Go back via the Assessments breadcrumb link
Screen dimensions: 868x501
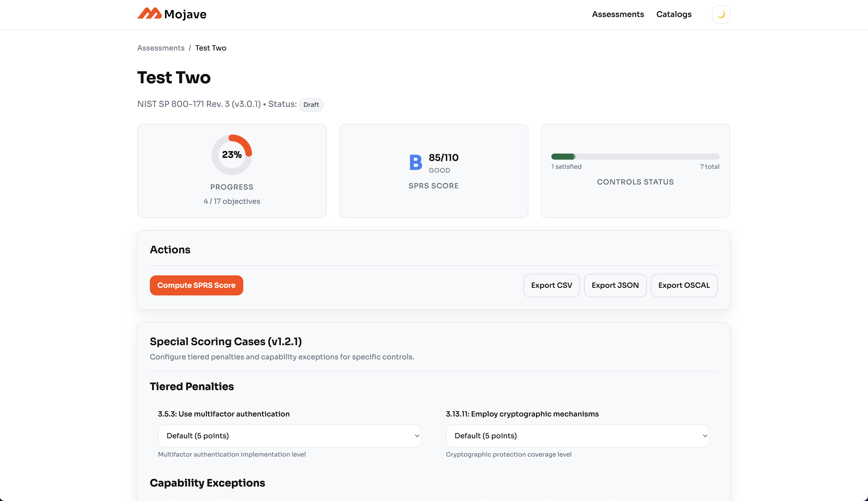click(161, 48)
